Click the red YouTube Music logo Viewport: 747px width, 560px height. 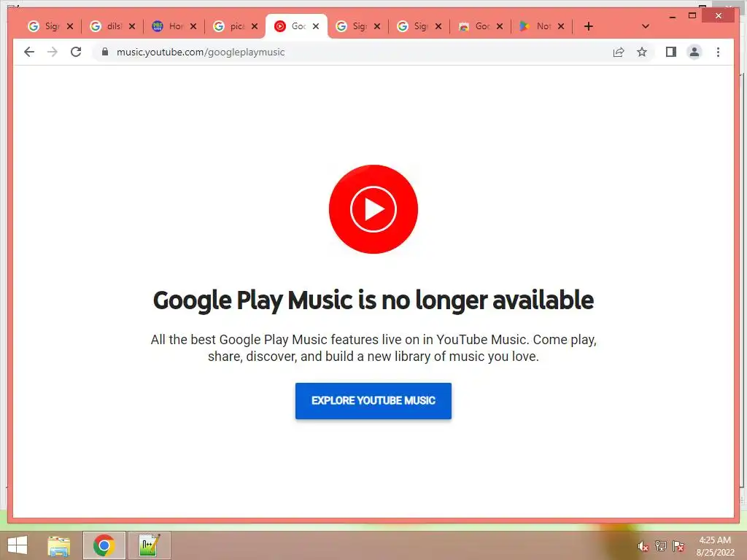click(x=373, y=209)
